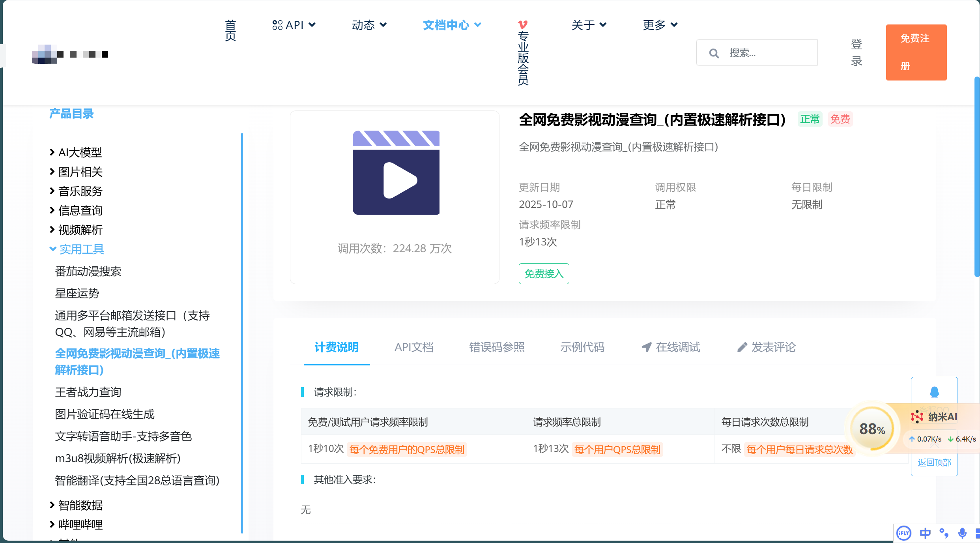This screenshot has height=543, width=980.
Task: Open 通用多平台邮箱发送接口 item
Action: coord(132,324)
